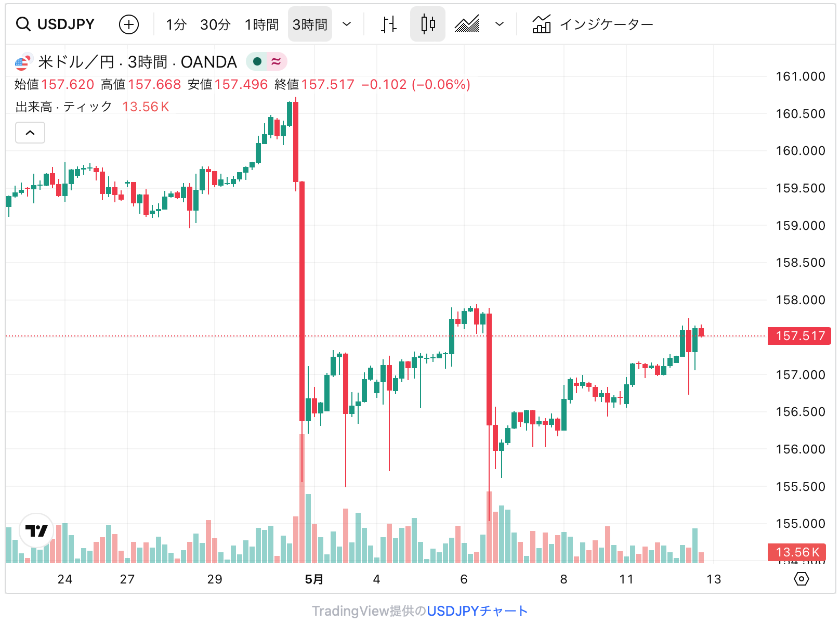The width and height of the screenshot is (840, 623).
Task: Select the bar chart style icon
Action: 388,24
